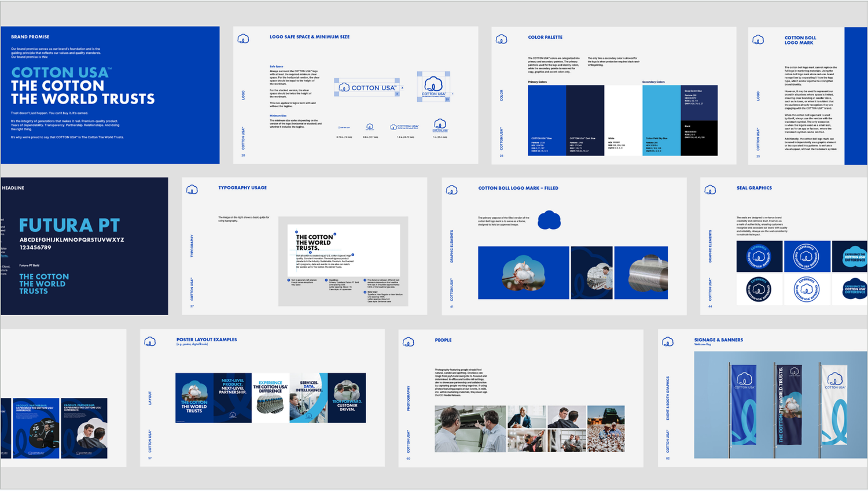
Task: Click the 'Secondary Colors' label
Action: pos(653,82)
